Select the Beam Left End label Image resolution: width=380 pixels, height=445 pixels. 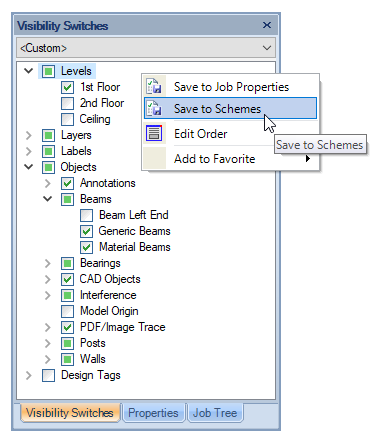[x=134, y=215]
